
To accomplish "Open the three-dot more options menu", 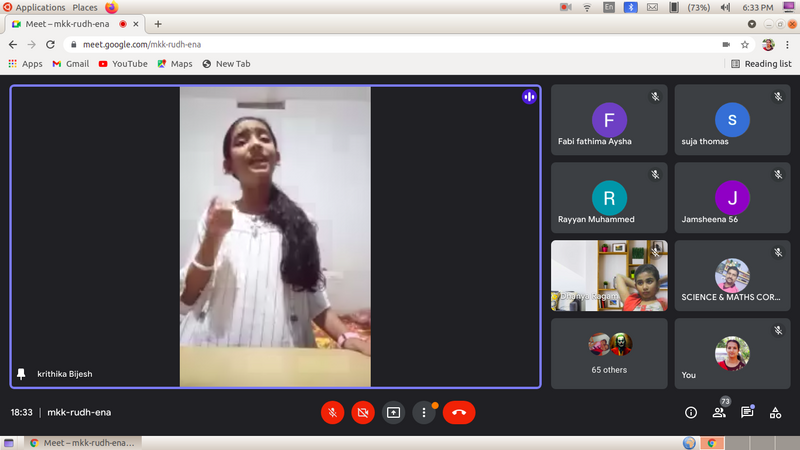I will (x=424, y=412).
